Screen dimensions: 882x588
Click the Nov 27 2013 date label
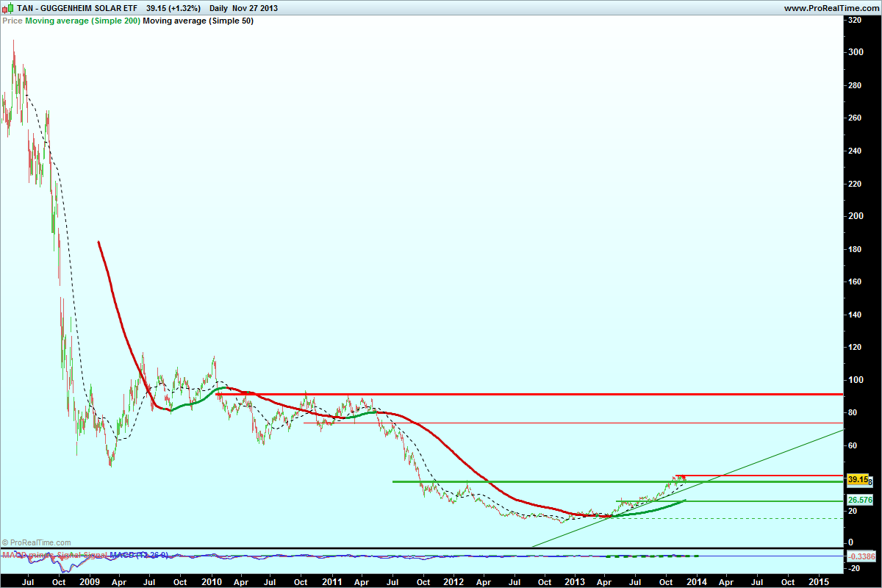tap(255, 8)
